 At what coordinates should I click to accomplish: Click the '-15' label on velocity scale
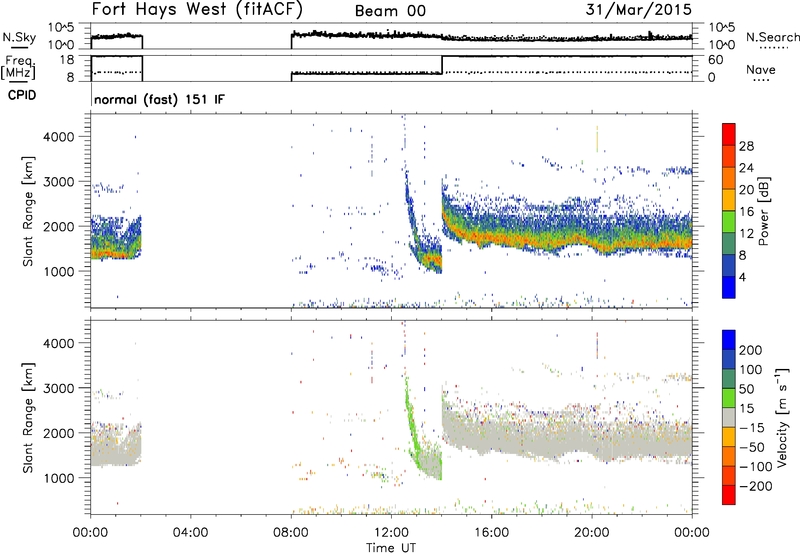click(x=752, y=428)
